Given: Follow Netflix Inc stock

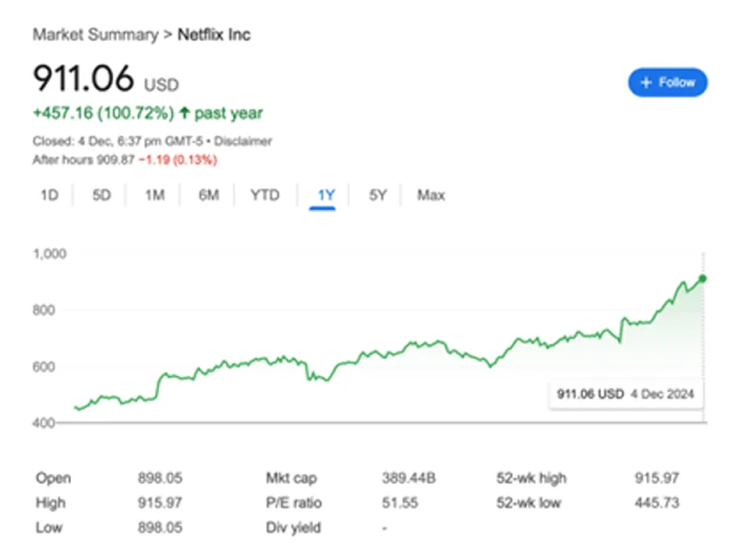Looking at the screenshot, I should tap(668, 82).
